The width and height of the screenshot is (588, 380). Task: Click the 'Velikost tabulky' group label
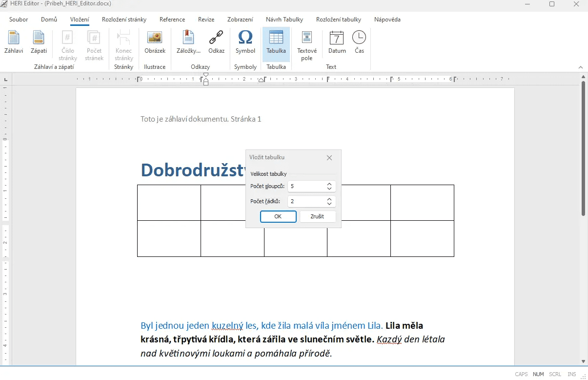coord(269,174)
